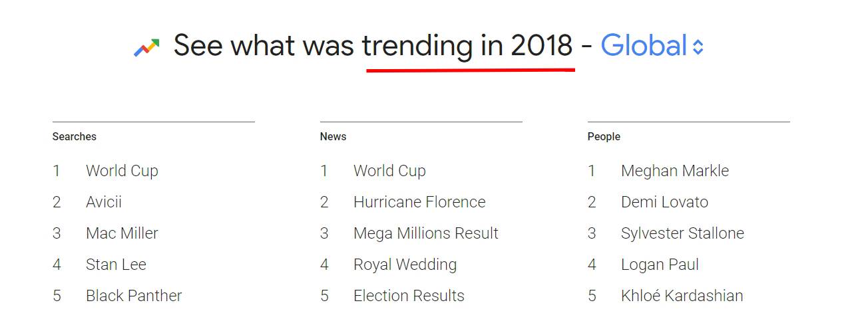Select Avicii search result
This screenshot has height=335, width=868.
[104, 202]
